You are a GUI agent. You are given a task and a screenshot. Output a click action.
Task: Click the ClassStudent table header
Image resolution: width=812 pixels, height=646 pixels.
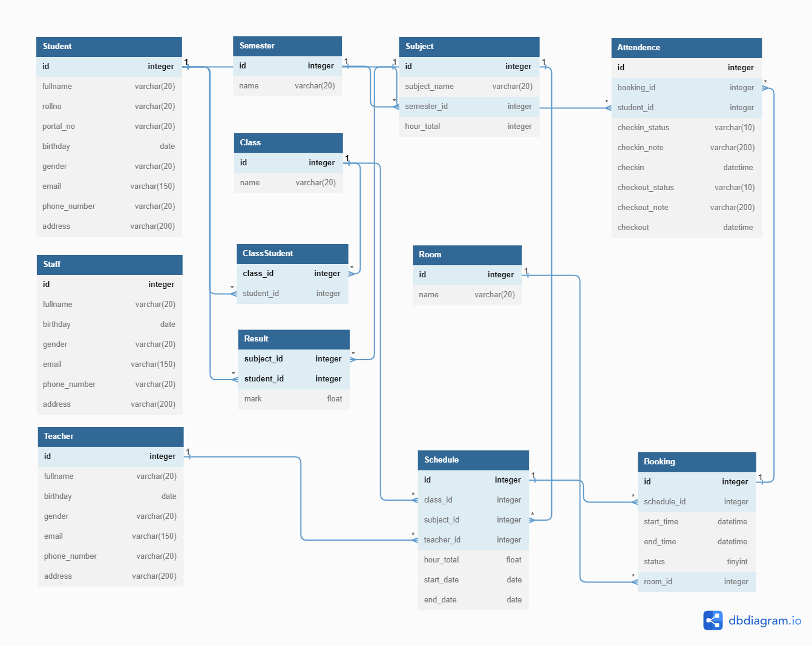tap(292, 254)
